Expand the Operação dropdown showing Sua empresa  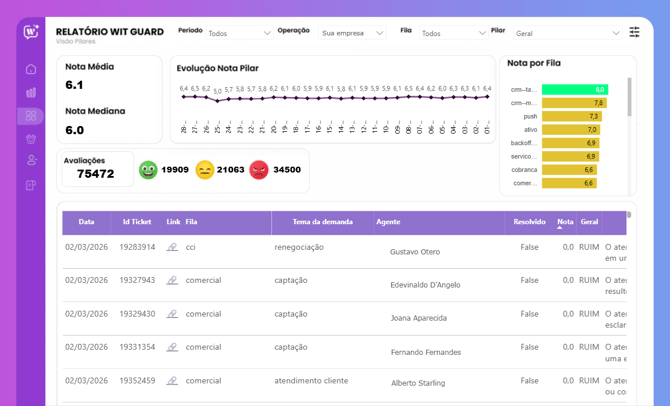(x=352, y=33)
